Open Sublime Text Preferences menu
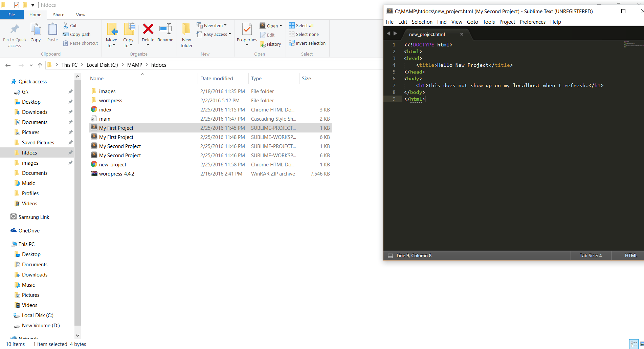The height and width of the screenshot is (349, 644). pyautogui.click(x=532, y=22)
